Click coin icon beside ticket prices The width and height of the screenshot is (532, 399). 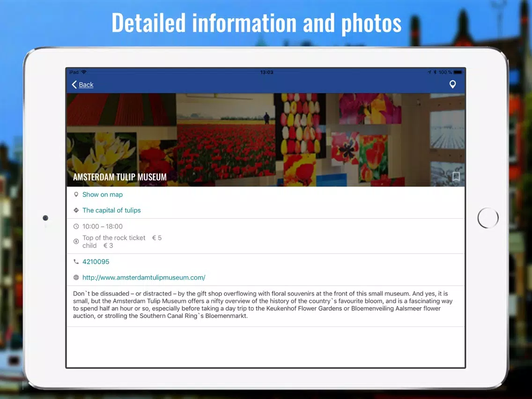tap(76, 241)
